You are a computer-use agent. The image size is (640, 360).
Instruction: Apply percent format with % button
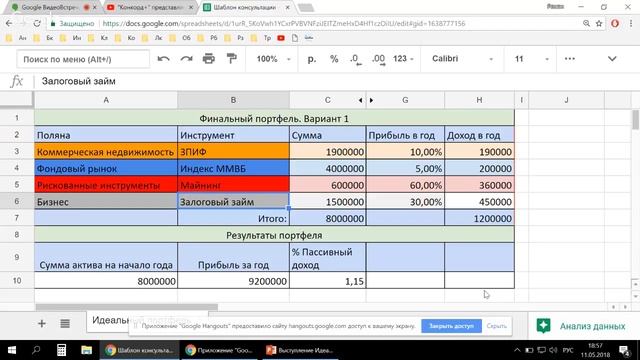334,59
